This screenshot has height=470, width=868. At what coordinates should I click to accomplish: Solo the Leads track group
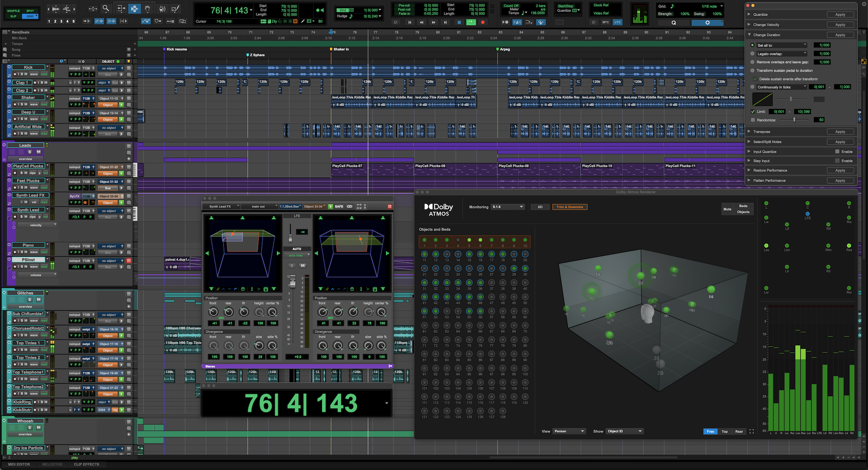tap(30, 152)
